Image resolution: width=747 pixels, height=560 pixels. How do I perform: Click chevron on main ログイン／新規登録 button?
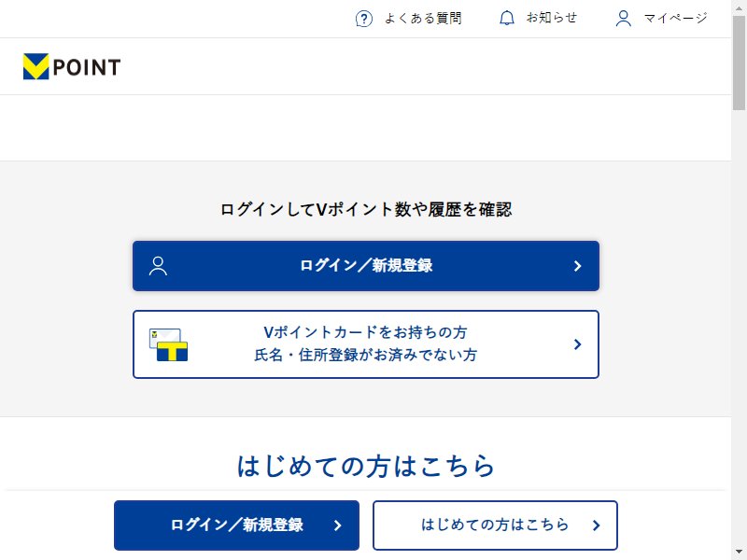[577, 266]
